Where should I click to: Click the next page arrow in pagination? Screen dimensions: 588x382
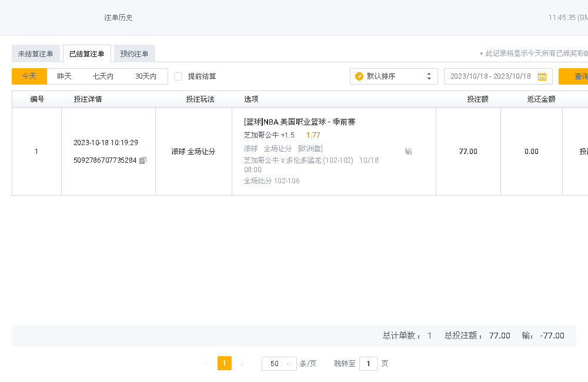coord(242,364)
